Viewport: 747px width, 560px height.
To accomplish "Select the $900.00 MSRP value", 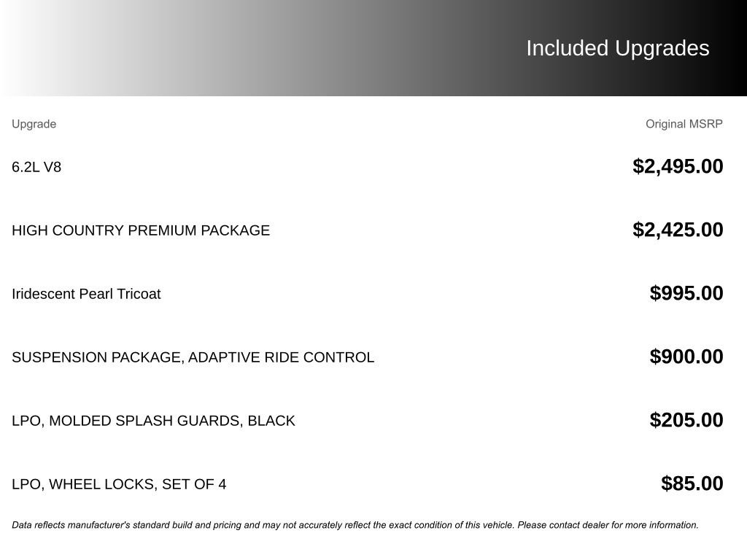I will [686, 357].
